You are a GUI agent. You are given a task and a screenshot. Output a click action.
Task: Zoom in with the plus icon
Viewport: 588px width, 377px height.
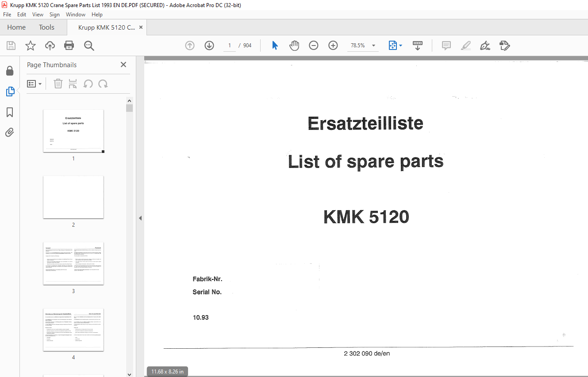coord(333,46)
